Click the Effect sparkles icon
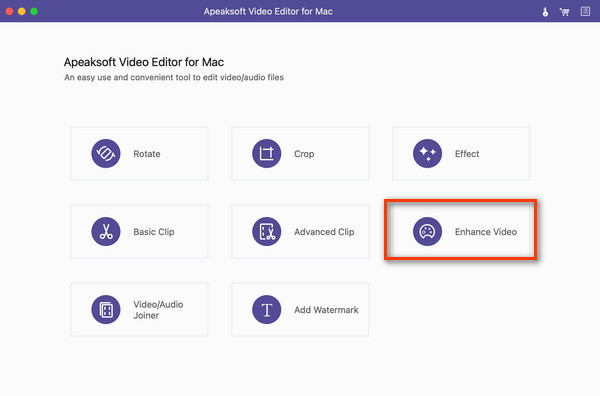 click(427, 153)
